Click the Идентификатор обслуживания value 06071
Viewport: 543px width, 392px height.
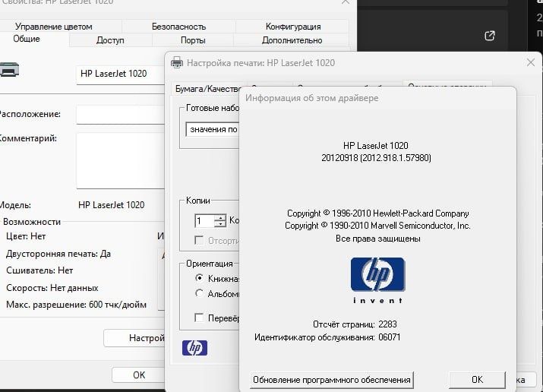click(x=390, y=337)
